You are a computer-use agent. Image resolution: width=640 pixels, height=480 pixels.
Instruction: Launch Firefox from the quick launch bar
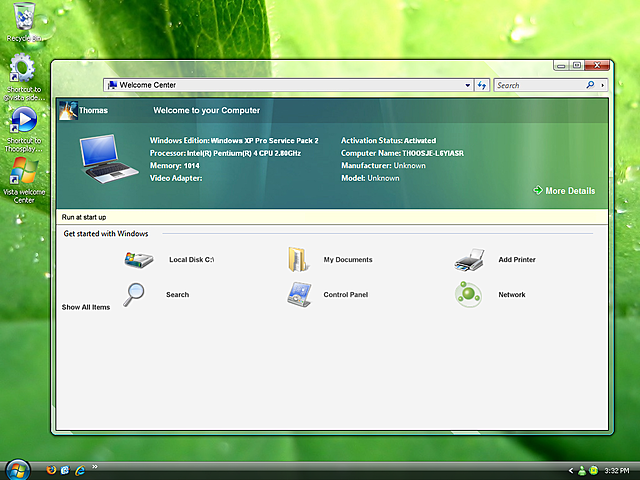pos(51,470)
